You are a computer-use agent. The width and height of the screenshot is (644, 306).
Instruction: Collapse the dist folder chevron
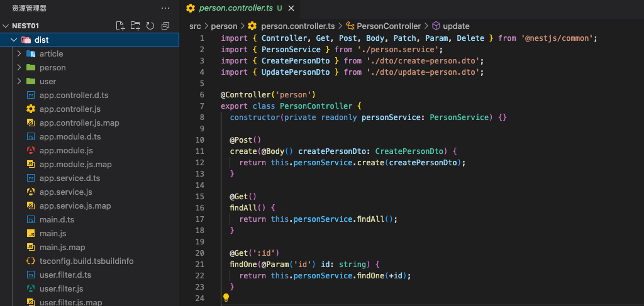coord(14,40)
